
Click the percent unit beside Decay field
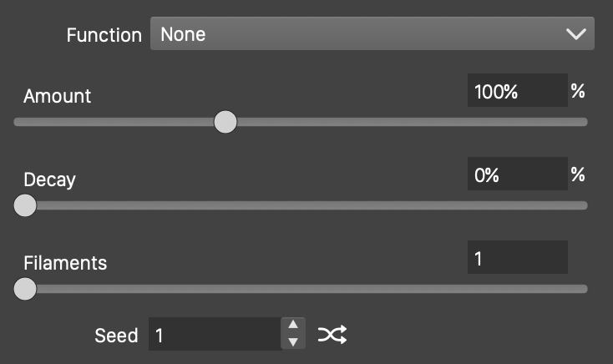click(x=578, y=174)
